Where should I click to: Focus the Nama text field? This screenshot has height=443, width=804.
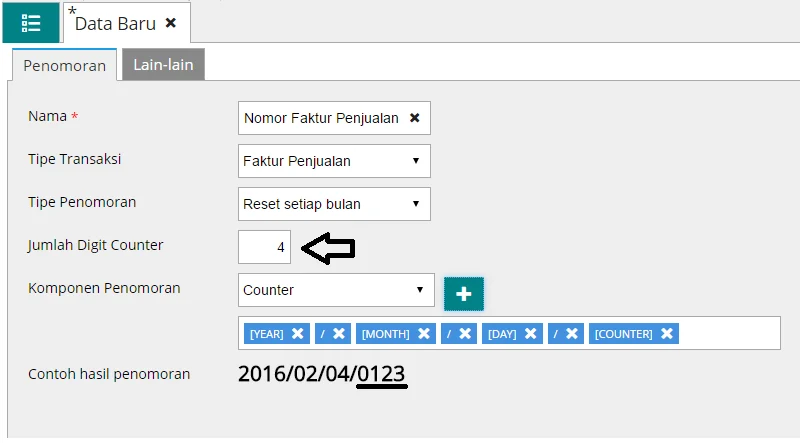(320, 118)
